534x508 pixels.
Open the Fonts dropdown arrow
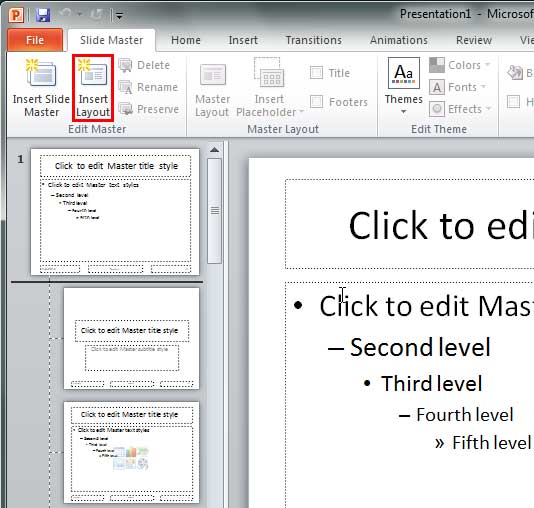483,86
